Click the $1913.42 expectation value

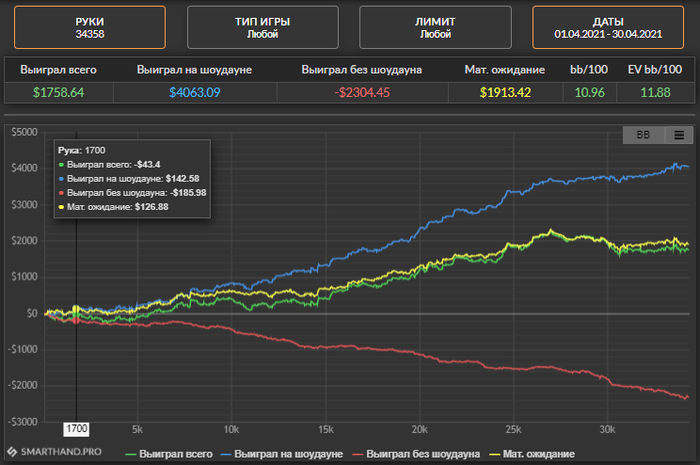click(505, 92)
